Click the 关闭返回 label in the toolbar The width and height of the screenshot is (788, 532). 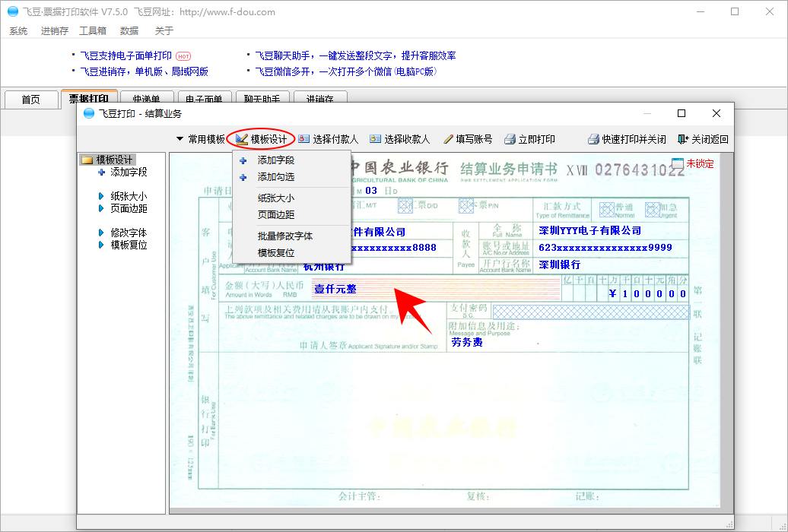click(710, 139)
